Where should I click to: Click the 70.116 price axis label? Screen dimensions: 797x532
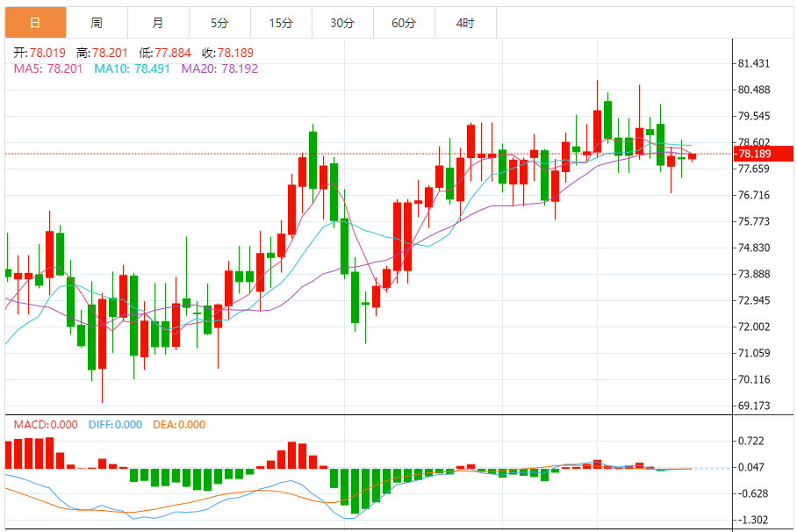pos(754,379)
